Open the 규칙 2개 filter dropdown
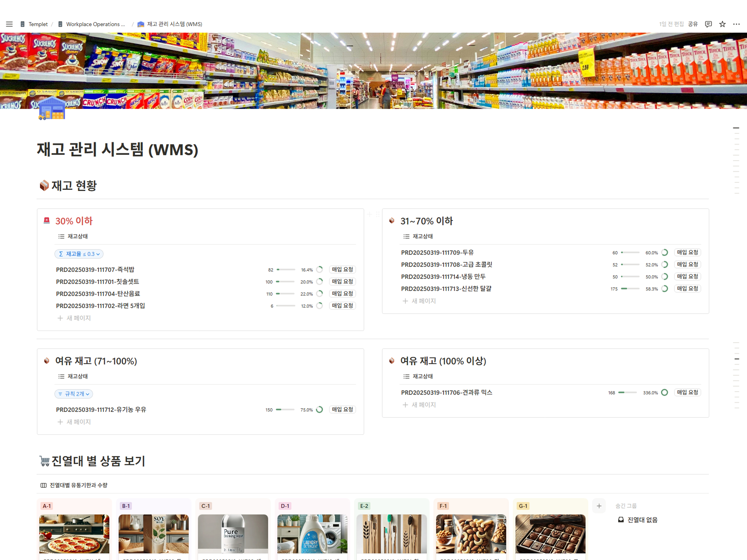The image size is (747, 560). pos(74,393)
